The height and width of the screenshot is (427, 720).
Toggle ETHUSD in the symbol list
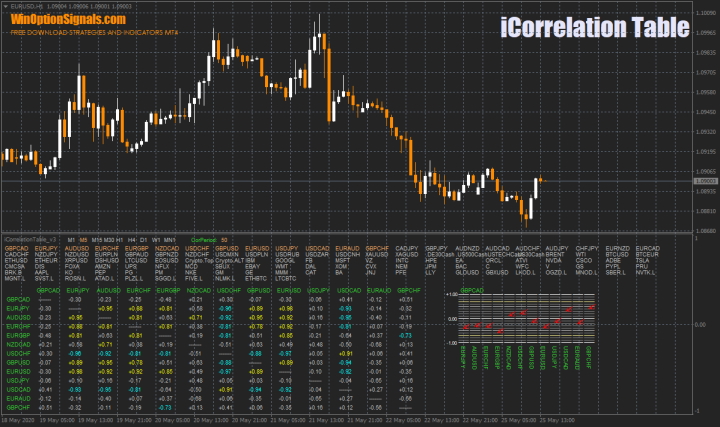[x=17, y=260]
